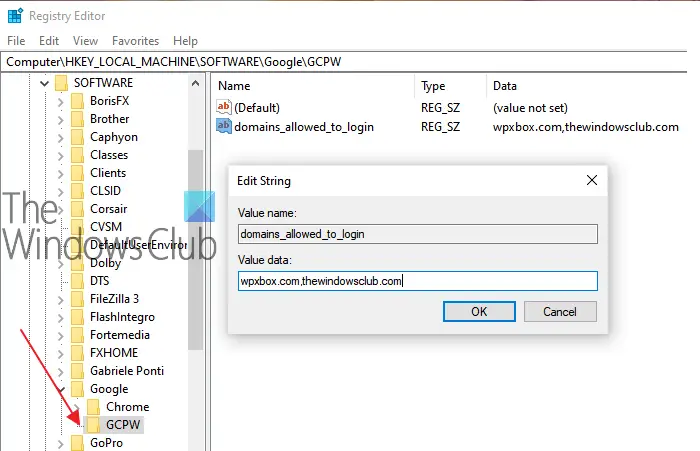Expand the FileZilla 3 key

[60, 300]
